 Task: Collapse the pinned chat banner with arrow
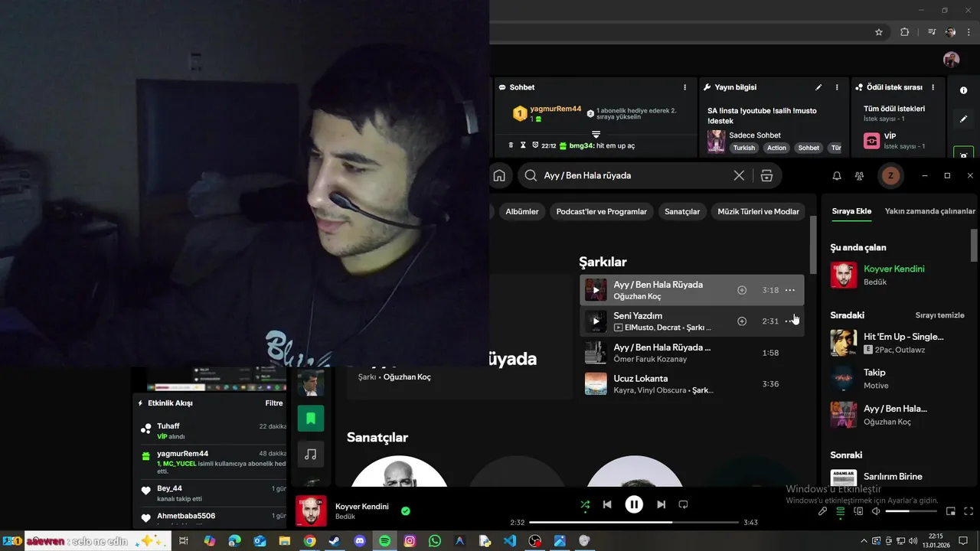[x=596, y=134]
